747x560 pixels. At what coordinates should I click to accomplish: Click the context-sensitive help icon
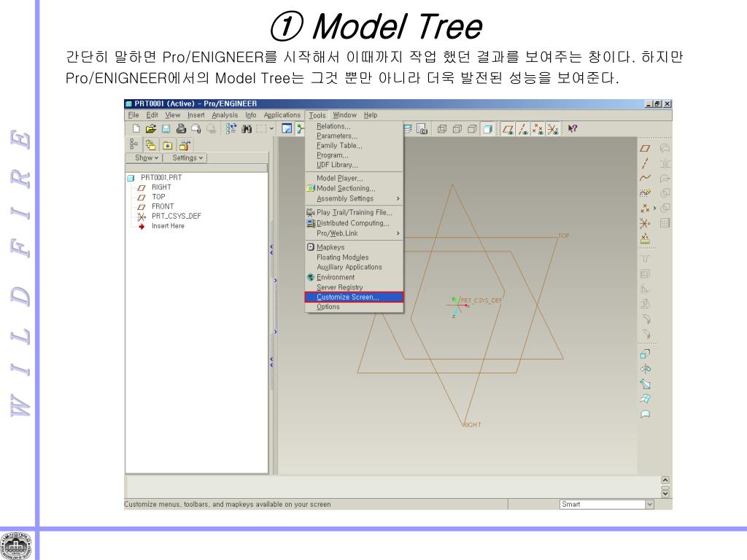572,128
